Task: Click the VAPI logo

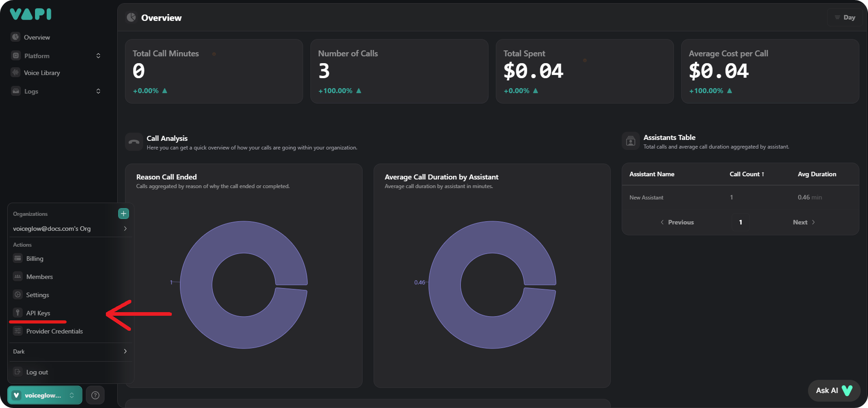Action: (x=30, y=14)
